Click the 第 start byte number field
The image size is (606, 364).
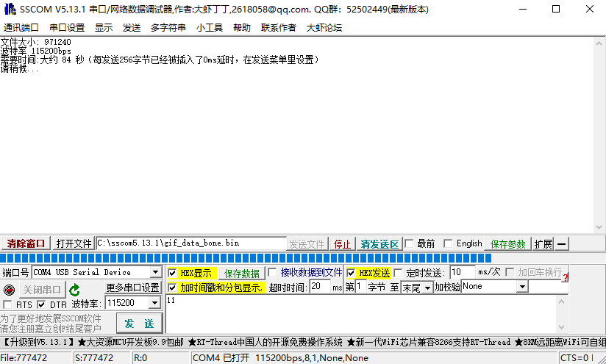(x=360, y=287)
